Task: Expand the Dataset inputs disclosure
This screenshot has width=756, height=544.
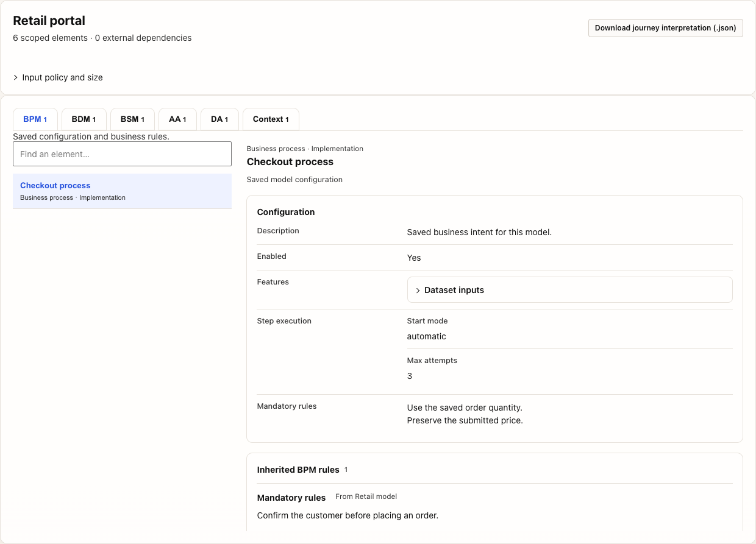Action: tap(569, 290)
